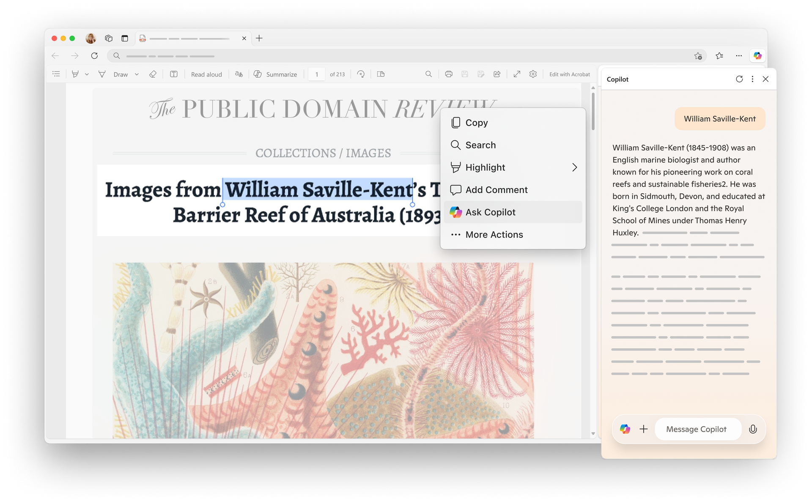The height and width of the screenshot is (504, 812).
Task: Switch to two-page view layout
Action: (x=381, y=74)
